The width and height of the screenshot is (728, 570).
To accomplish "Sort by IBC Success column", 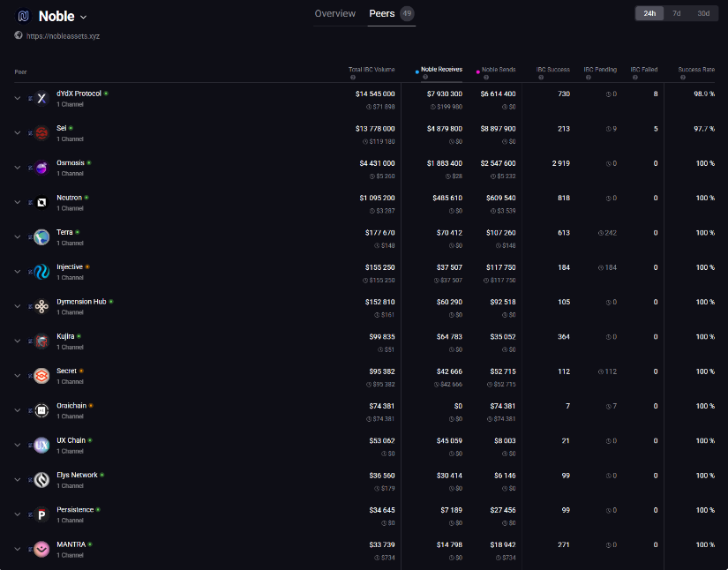I will [x=553, y=70].
